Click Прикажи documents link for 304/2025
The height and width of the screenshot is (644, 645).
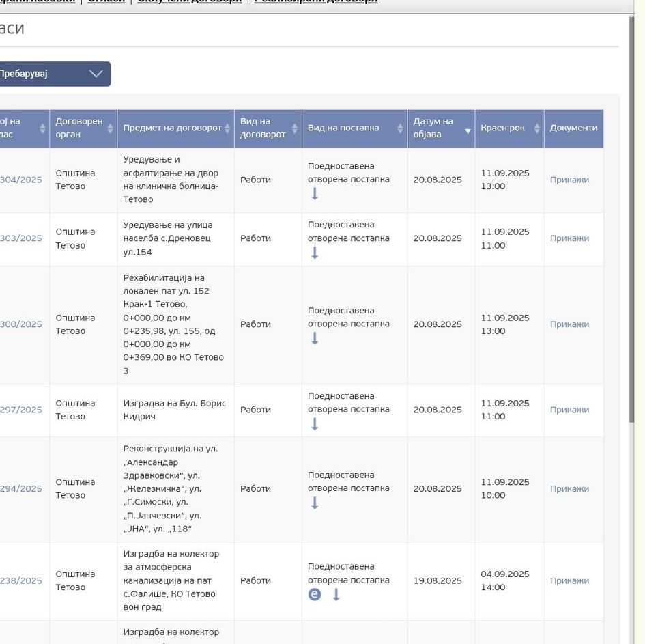tap(569, 180)
